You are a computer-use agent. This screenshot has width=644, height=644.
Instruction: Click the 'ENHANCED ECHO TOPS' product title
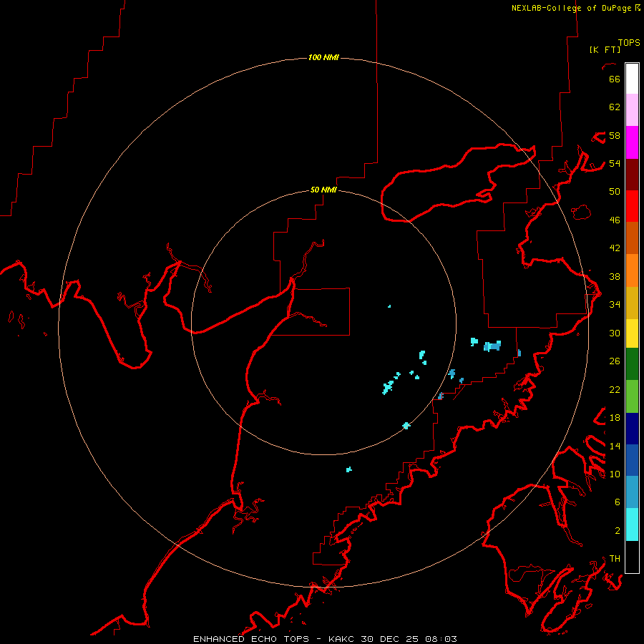click(251, 639)
